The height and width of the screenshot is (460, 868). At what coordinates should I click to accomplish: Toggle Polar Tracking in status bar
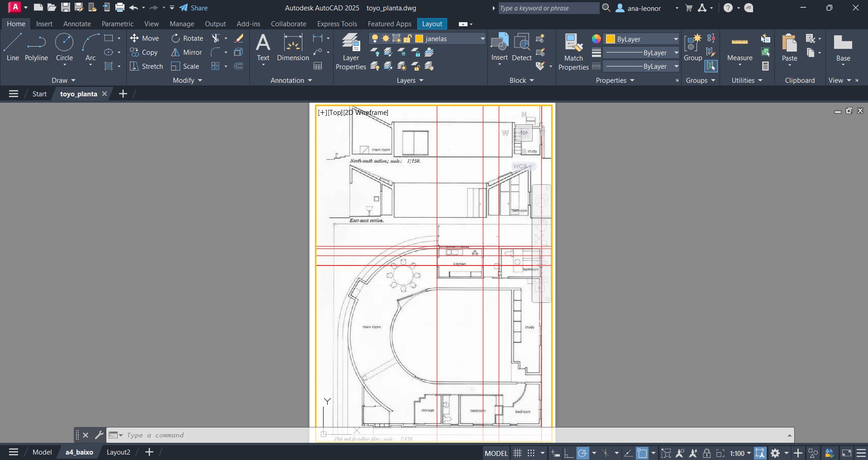click(583, 453)
